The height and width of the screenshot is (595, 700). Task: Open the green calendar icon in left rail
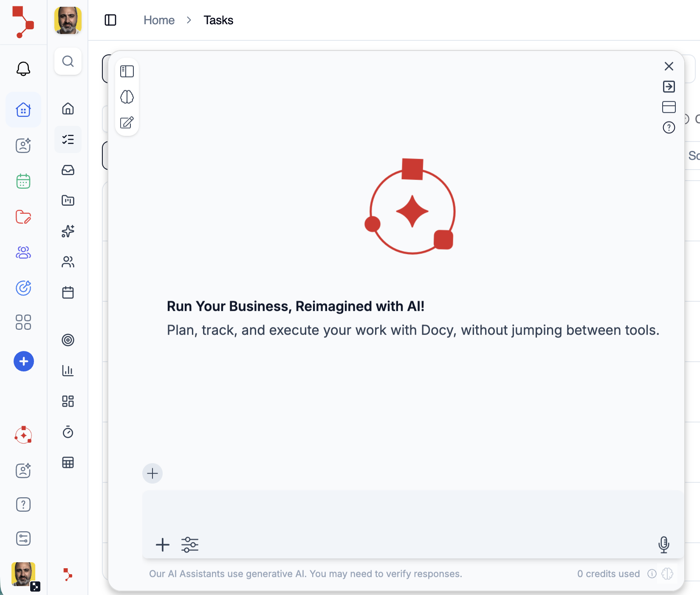pos(23,181)
